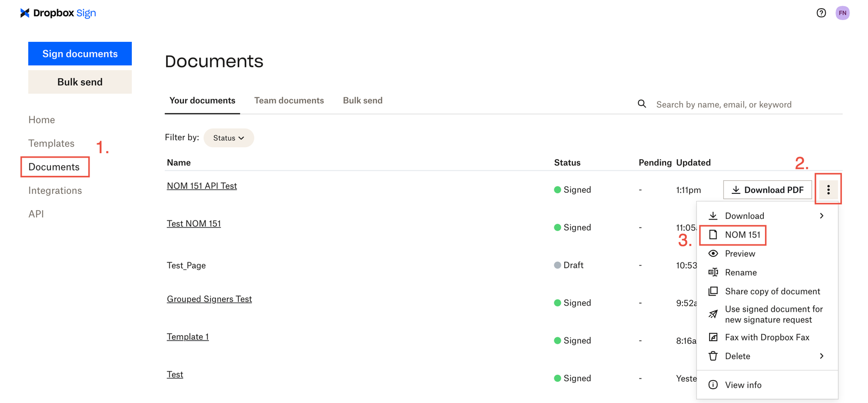Click the paper plane signature request icon

[713, 314]
